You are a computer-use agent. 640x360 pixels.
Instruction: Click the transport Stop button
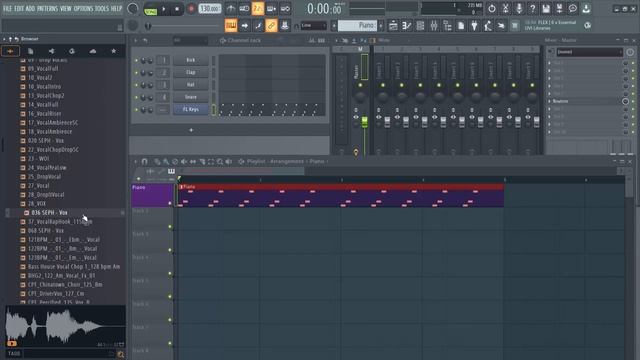pos(177,9)
